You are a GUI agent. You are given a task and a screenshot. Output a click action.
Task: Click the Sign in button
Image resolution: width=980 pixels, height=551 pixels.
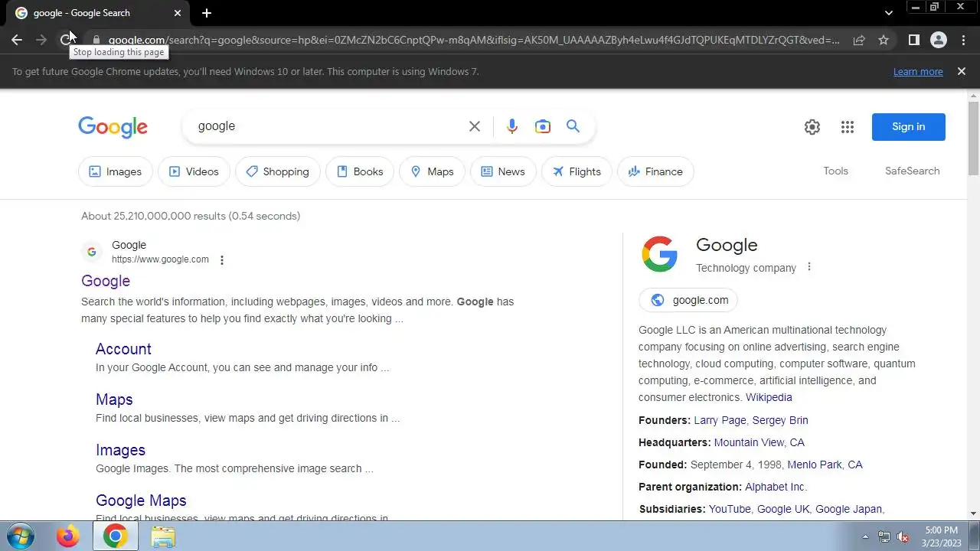click(909, 127)
